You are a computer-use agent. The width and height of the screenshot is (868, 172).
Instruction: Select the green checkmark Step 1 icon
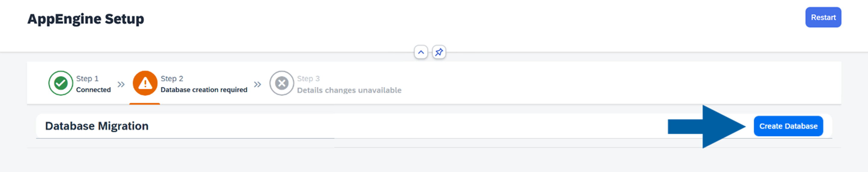click(61, 83)
